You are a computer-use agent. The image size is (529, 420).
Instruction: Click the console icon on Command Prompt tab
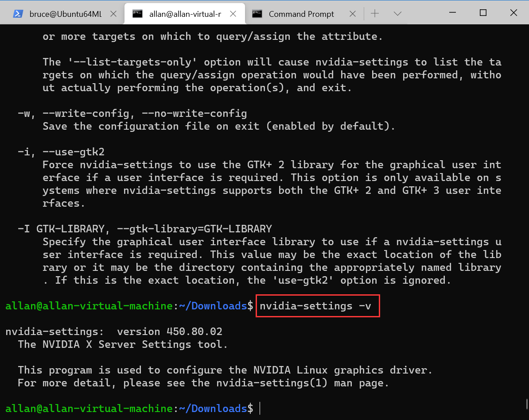[x=257, y=14]
